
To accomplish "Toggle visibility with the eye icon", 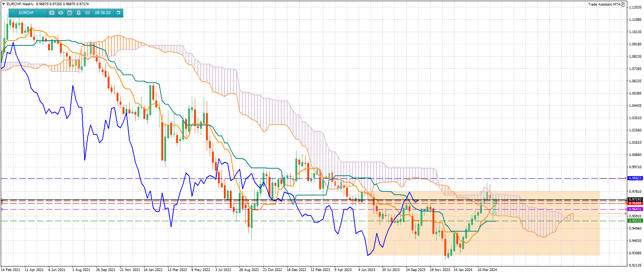I will click(x=61, y=13).
